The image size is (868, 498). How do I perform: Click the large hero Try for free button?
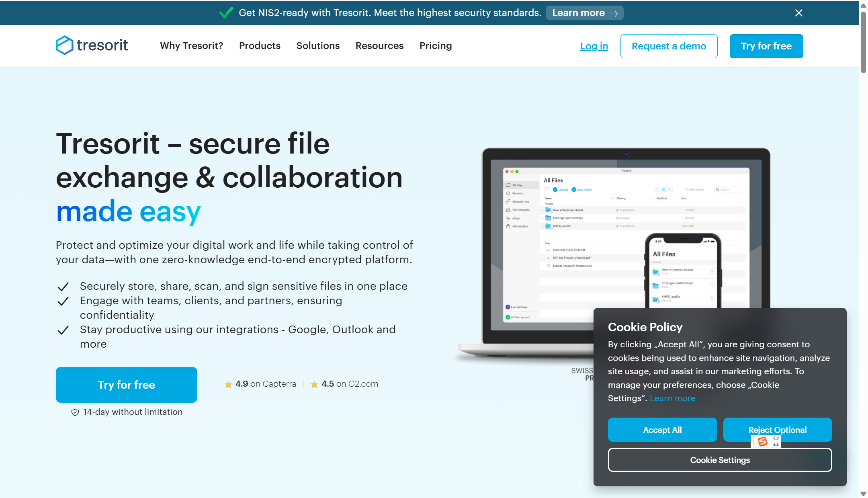(x=127, y=385)
